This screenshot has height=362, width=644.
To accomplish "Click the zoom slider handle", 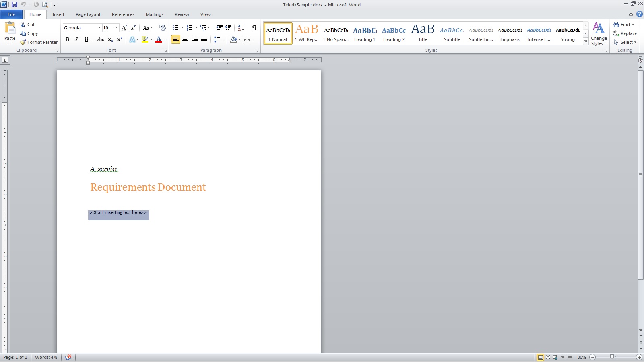I will tap(612, 357).
